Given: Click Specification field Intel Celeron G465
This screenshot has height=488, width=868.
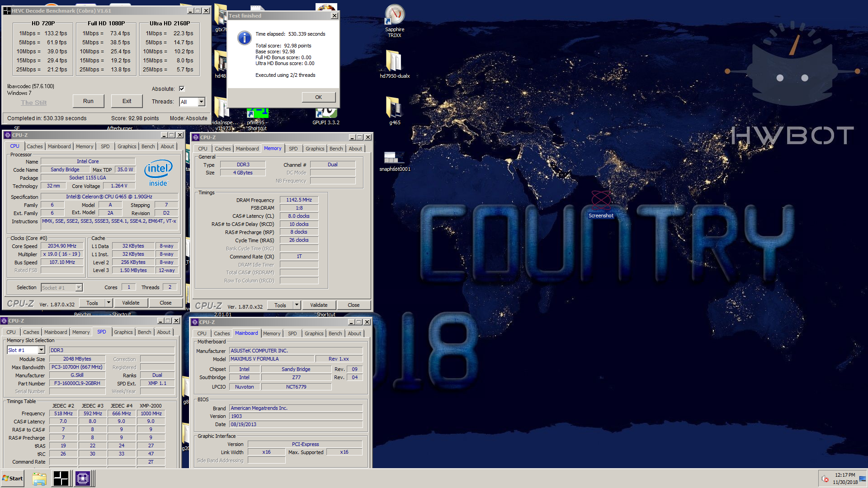Looking at the screenshot, I should pos(109,197).
